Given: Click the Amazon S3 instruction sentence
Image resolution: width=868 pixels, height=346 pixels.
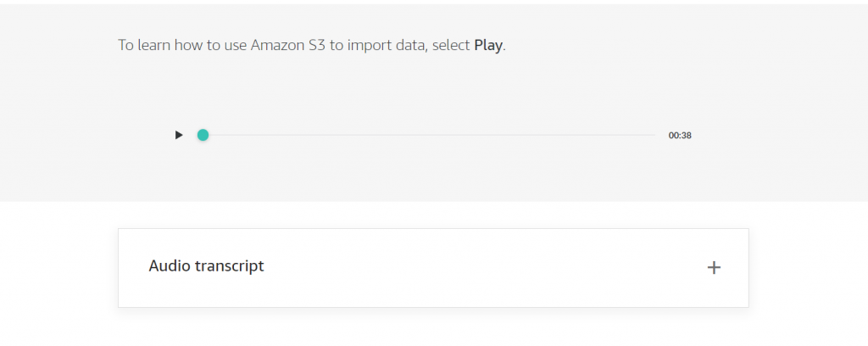Looking at the screenshot, I should (x=312, y=46).
